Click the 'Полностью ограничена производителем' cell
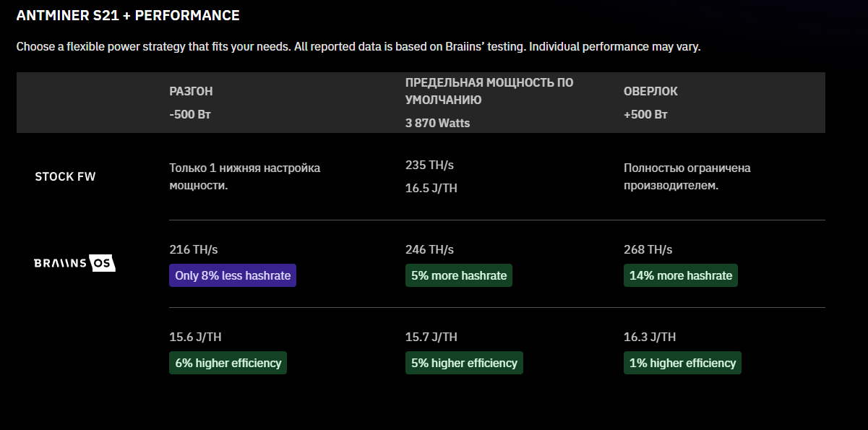Screen dimensions: 868x430 (687, 176)
